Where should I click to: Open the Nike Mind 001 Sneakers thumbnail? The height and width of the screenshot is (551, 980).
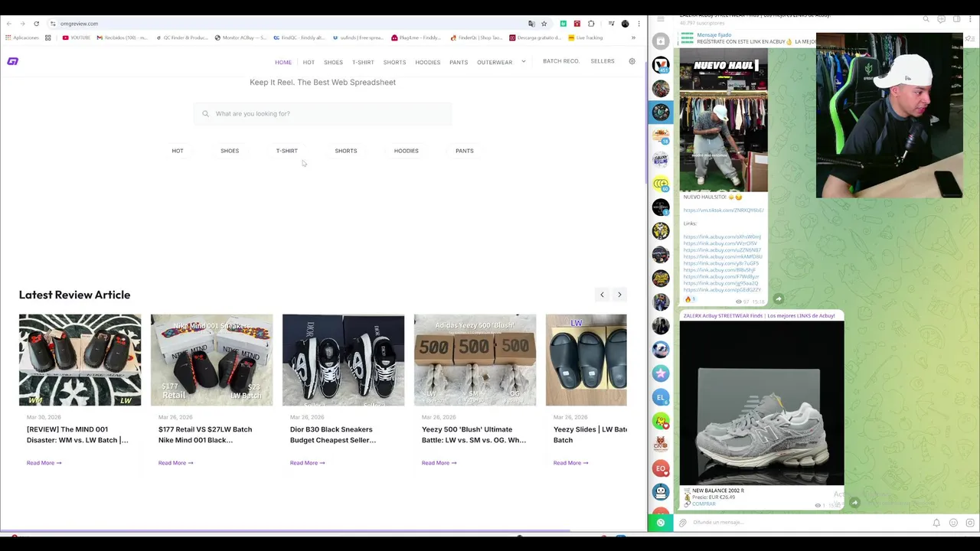click(211, 360)
